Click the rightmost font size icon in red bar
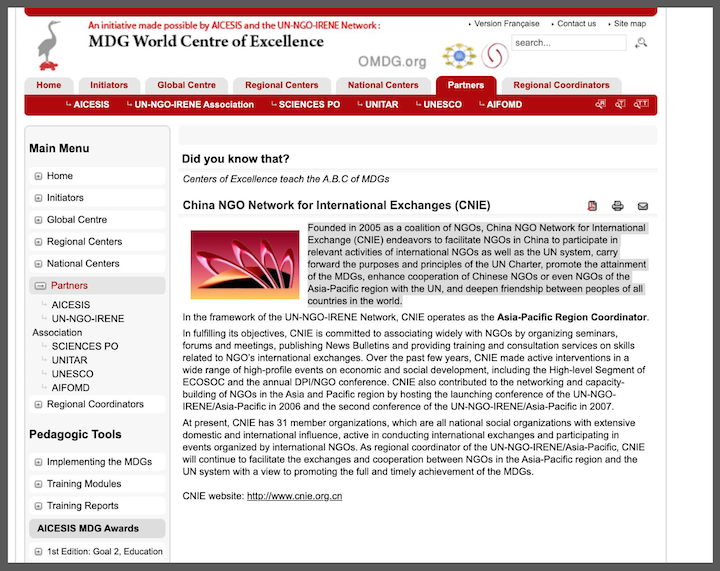Screen dimensions: 720x571 click(642, 104)
